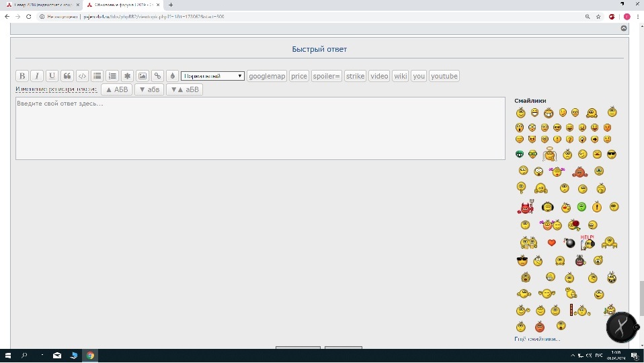The width and height of the screenshot is (644, 363).
Task: Click the spoiler= tag button
Action: 327,76
